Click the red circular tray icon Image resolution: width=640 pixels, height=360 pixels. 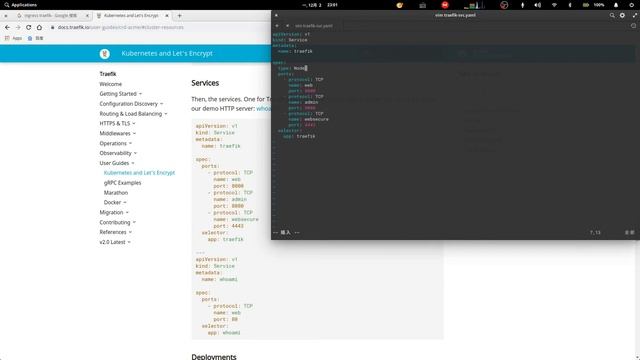click(445, 5)
